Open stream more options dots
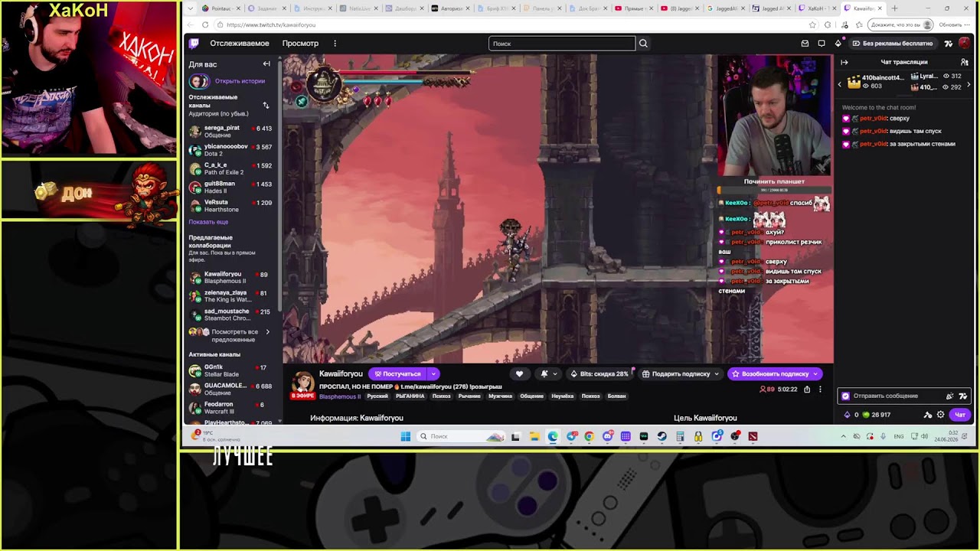This screenshot has height=551, width=980. coord(820,390)
